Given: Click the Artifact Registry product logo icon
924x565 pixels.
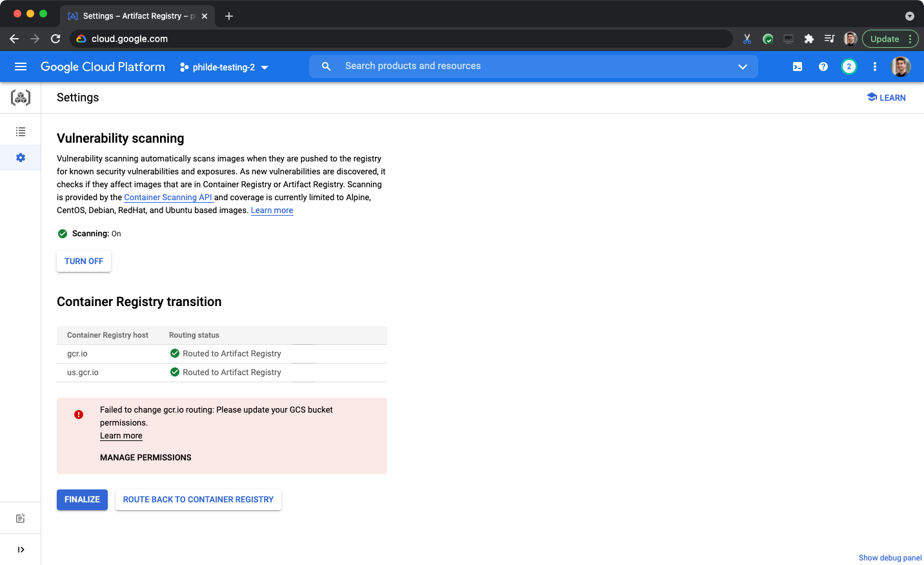Looking at the screenshot, I should pos(21,98).
